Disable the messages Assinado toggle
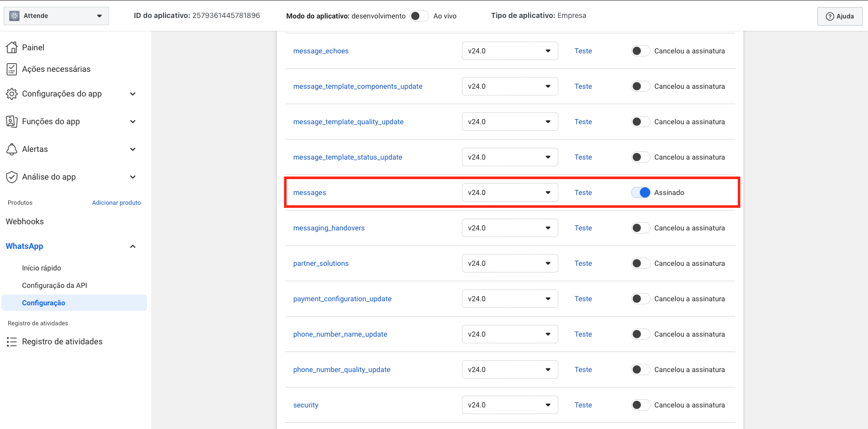 (x=640, y=192)
